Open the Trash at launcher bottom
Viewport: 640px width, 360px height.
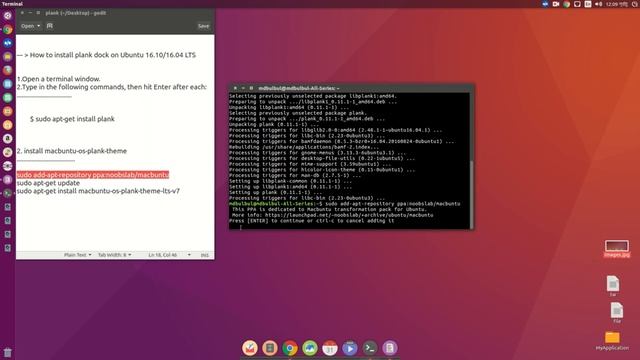coord(7,352)
